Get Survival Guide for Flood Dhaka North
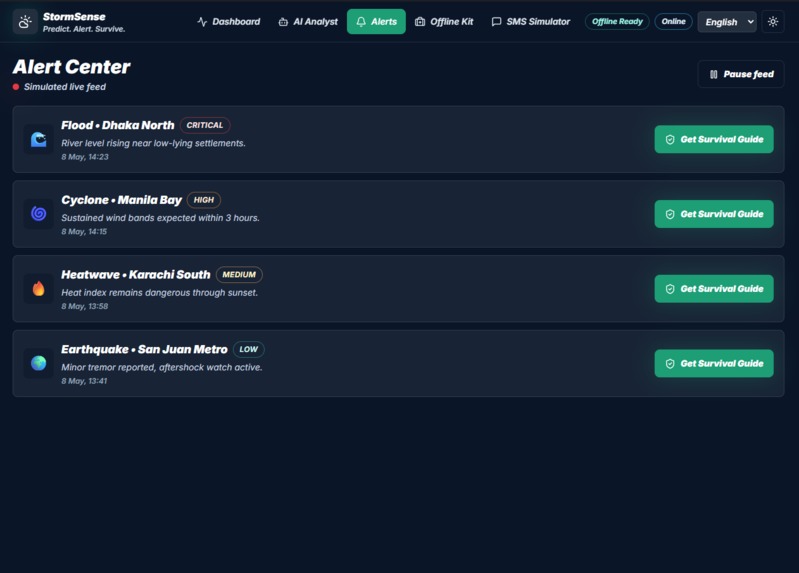This screenshot has width=799, height=573. coord(714,139)
